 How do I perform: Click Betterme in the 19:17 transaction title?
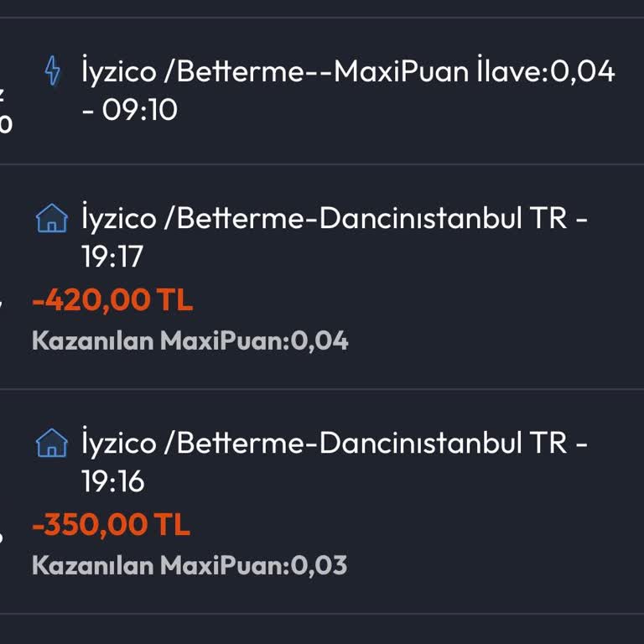(242, 220)
